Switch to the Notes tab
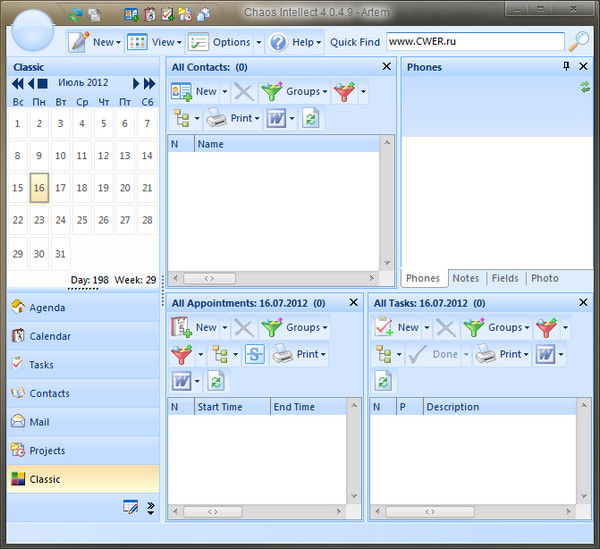The width and height of the screenshot is (600, 549). coord(465,278)
